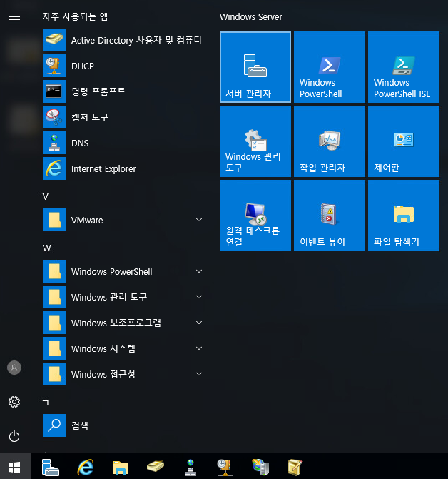The height and width of the screenshot is (479, 448).
Task: Open 검색 (Search) app in the list
Action: pyautogui.click(x=123, y=425)
